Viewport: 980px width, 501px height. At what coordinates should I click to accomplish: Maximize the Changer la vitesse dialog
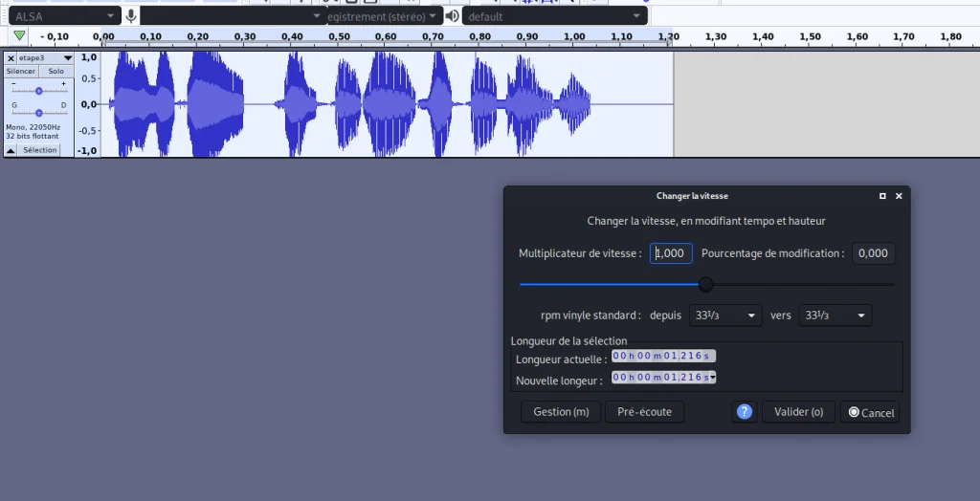coord(882,196)
